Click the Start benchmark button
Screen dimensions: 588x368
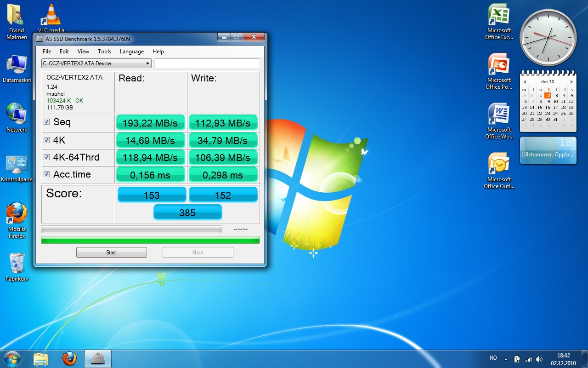[x=112, y=252]
